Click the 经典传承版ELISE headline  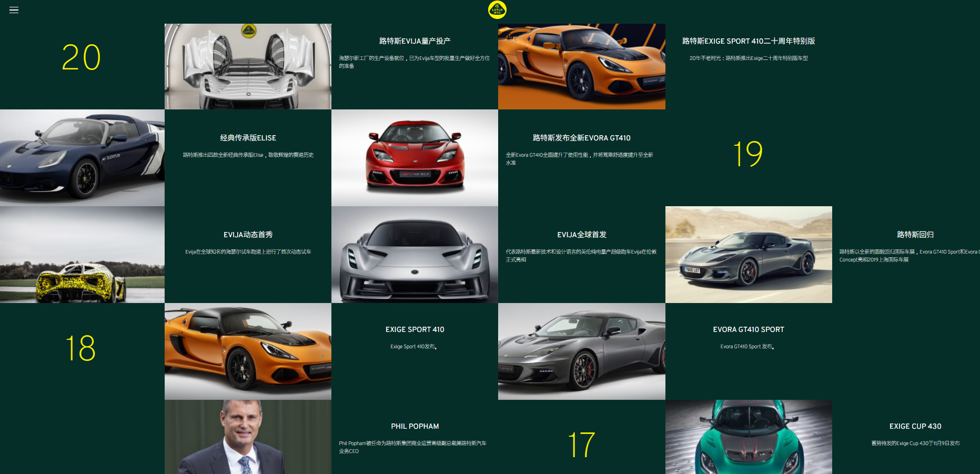click(x=248, y=138)
